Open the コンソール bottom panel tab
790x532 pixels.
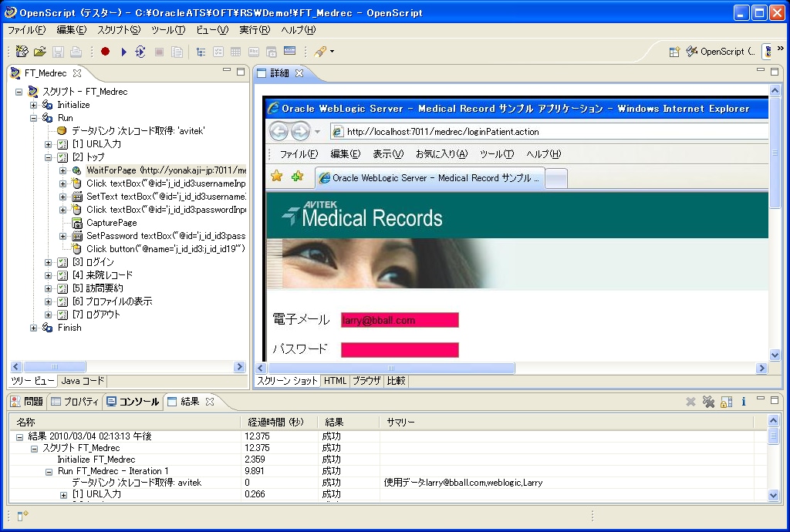[x=133, y=401]
